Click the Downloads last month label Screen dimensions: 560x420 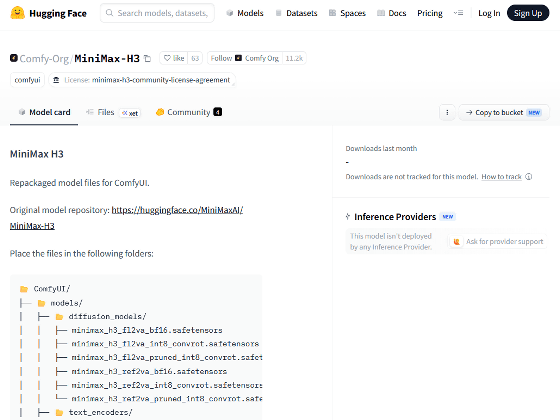coord(381,149)
